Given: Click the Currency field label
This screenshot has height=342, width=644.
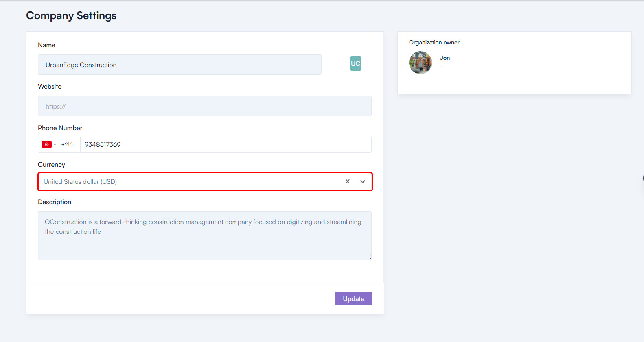Looking at the screenshot, I should (x=51, y=164).
